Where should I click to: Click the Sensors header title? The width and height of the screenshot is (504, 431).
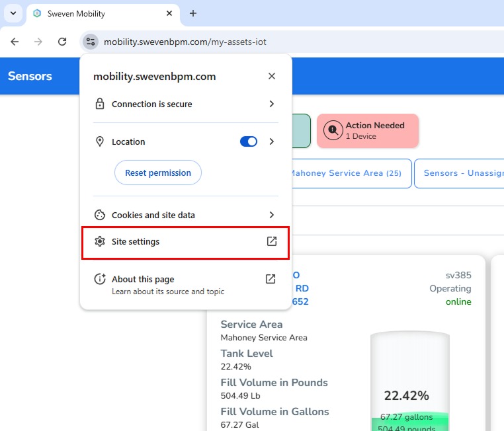click(x=30, y=76)
